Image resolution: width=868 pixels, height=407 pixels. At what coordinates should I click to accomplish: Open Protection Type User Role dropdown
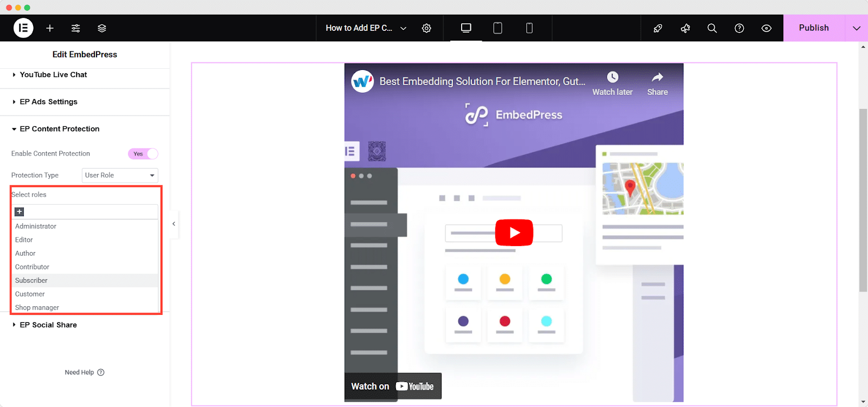point(120,176)
